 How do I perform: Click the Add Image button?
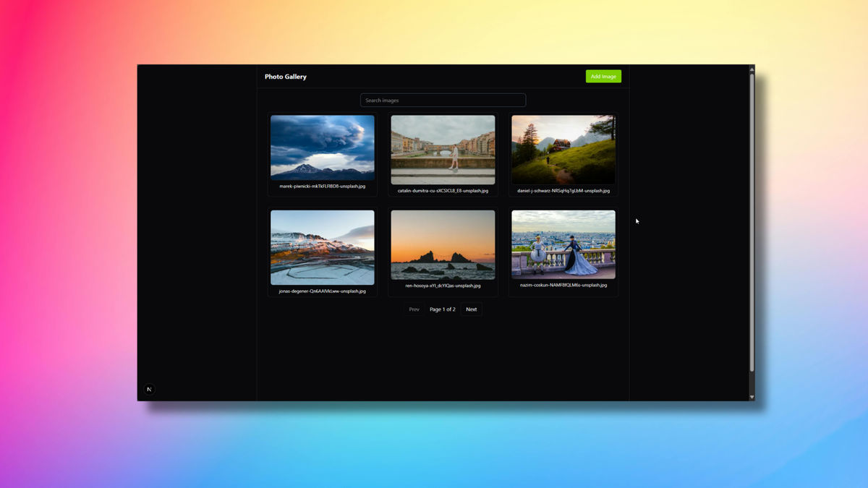(603, 76)
